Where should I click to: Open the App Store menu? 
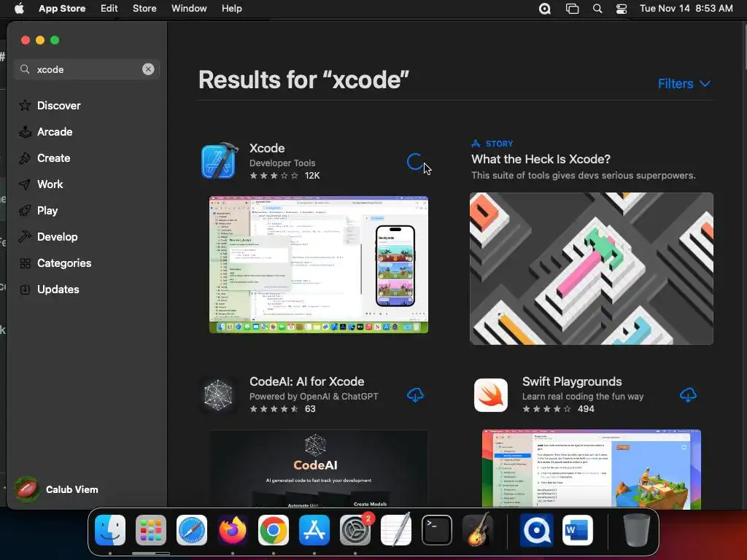(62, 8)
